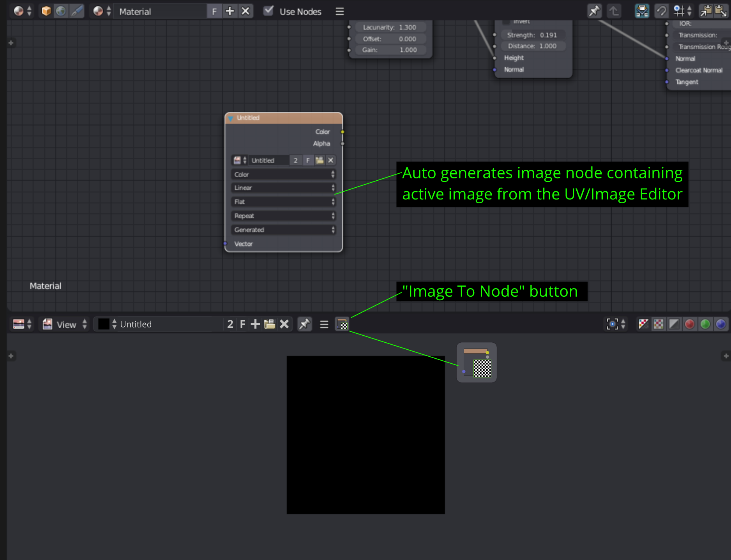
Task: Toggle auto-offset nodes icon
Action: click(x=642, y=11)
